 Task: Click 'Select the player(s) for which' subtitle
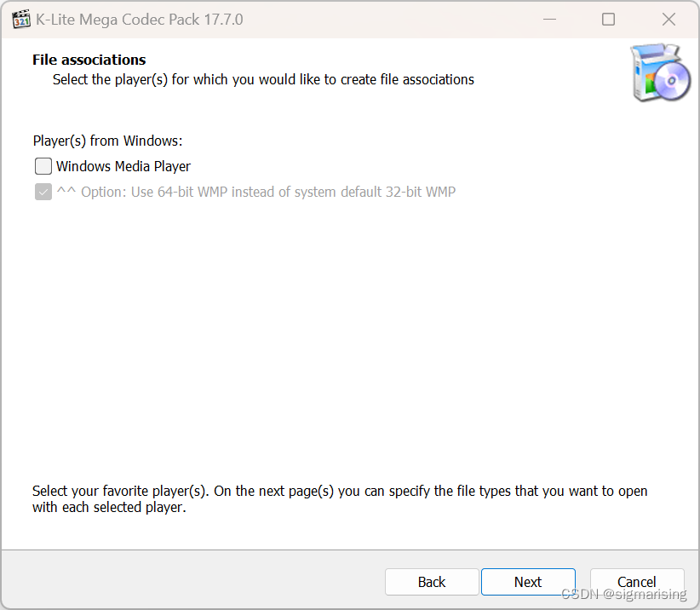263,79
